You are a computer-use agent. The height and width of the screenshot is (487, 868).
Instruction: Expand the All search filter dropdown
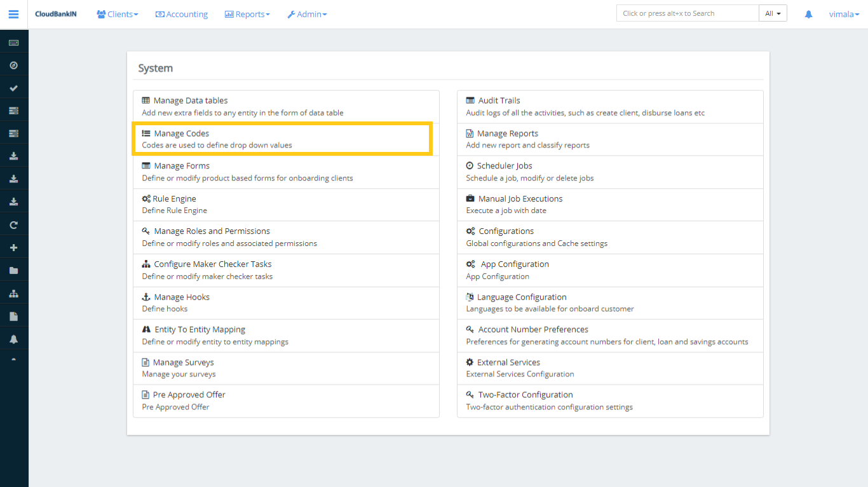(773, 12)
